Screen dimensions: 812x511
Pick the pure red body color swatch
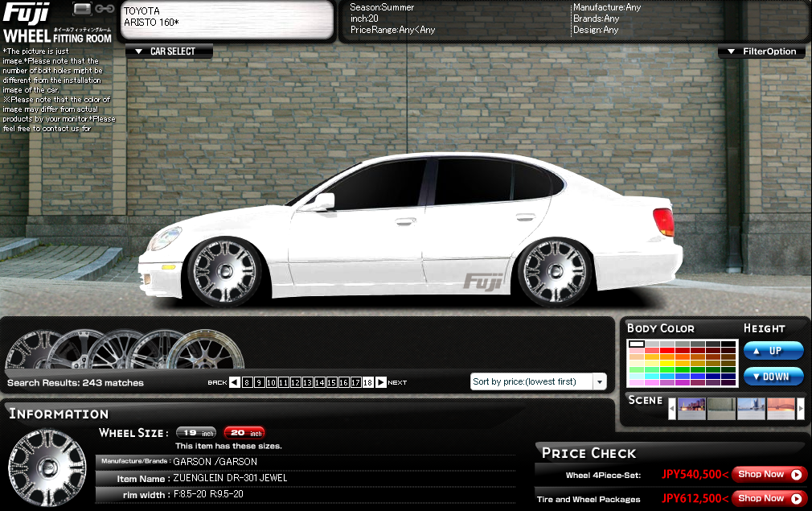point(667,350)
